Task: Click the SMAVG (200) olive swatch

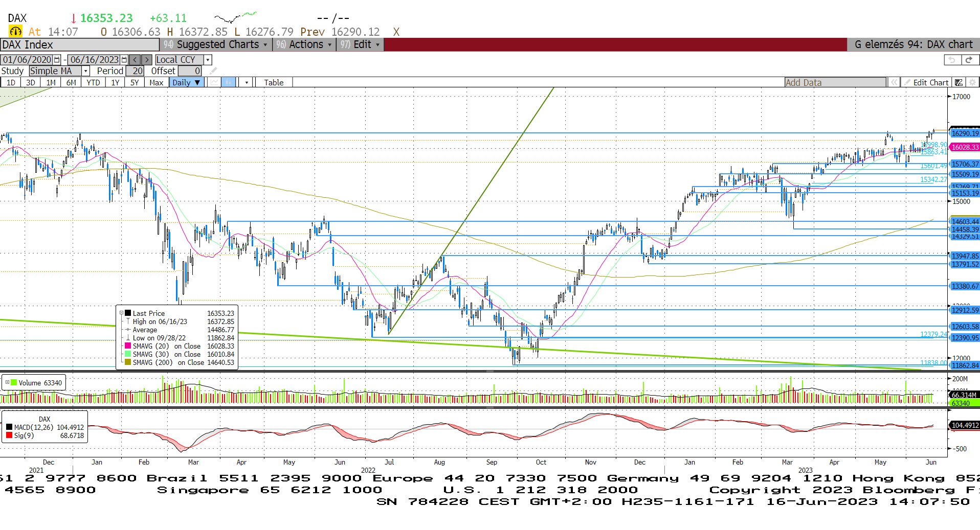Action: pyautogui.click(x=128, y=362)
